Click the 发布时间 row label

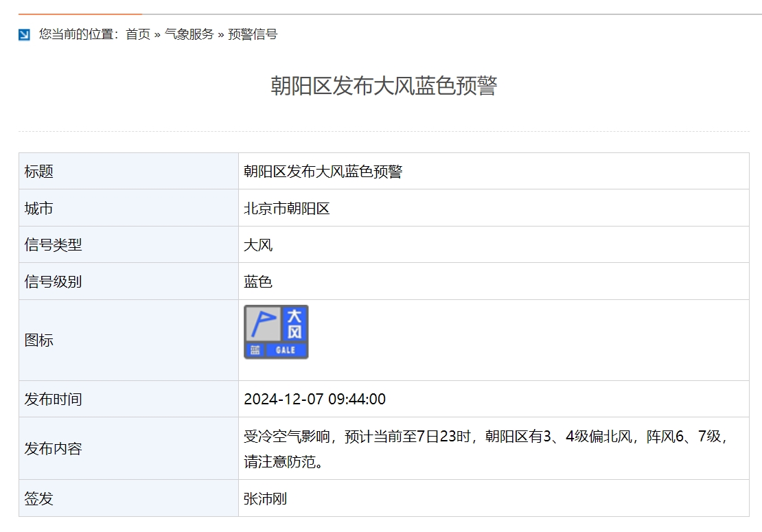coord(53,400)
